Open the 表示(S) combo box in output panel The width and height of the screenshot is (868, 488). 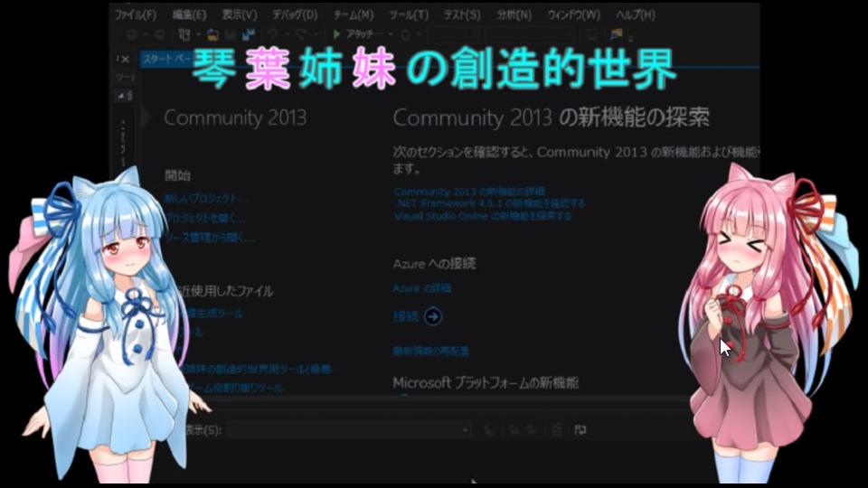click(x=349, y=430)
